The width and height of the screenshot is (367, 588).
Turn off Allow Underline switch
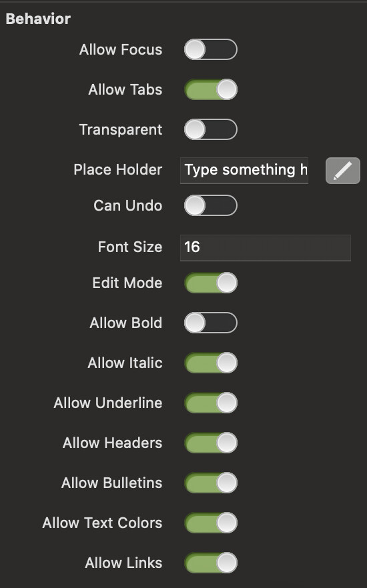[x=210, y=403]
